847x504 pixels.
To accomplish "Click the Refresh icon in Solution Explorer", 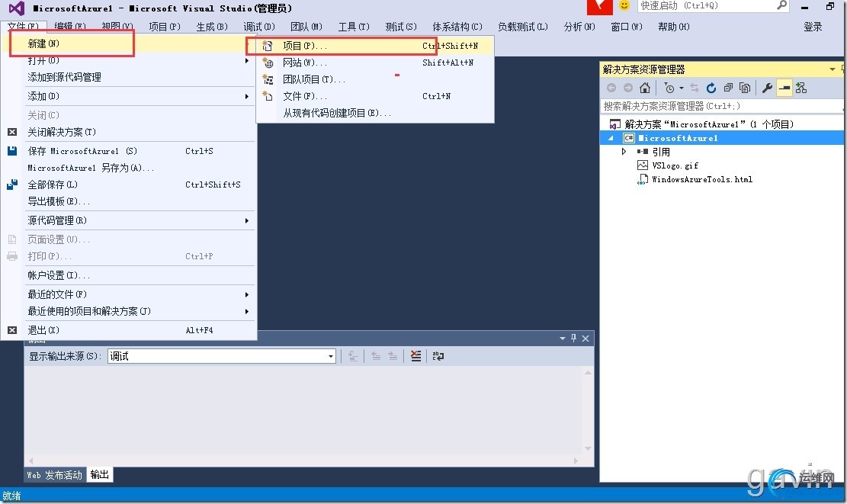I will pyautogui.click(x=711, y=88).
